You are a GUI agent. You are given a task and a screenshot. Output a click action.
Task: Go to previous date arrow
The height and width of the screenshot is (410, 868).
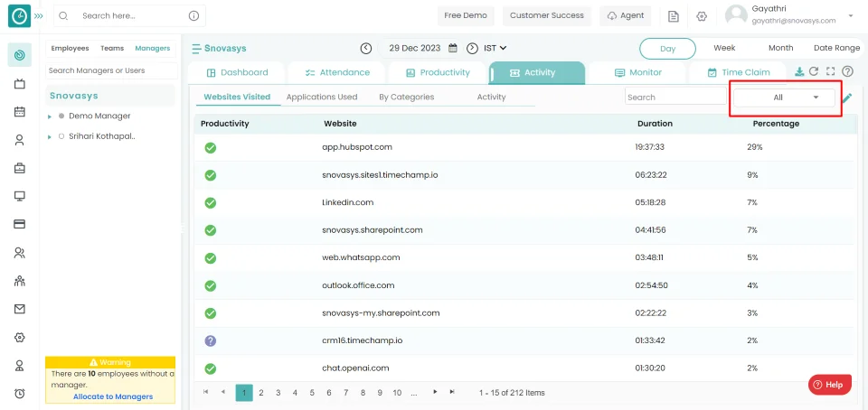366,48
